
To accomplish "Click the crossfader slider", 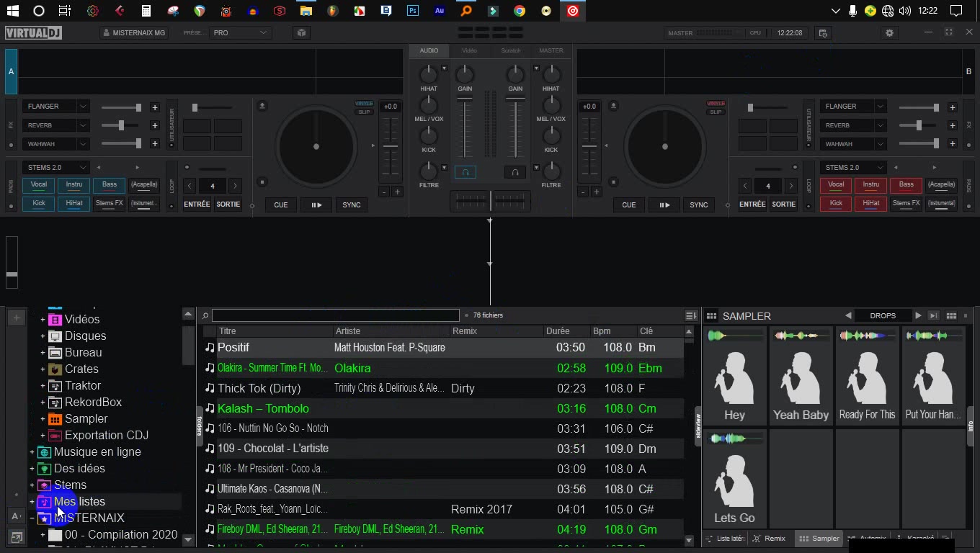I will tap(490, 201).
